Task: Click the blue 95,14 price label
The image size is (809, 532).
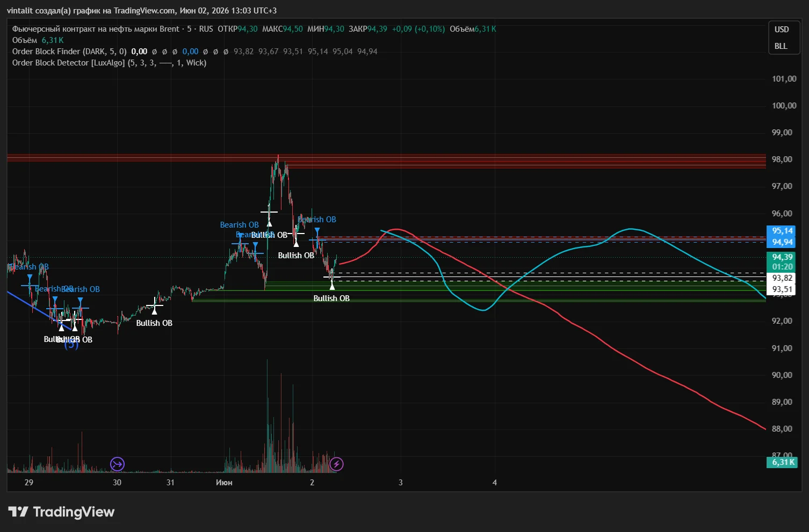Action: (x=782, y=231)
